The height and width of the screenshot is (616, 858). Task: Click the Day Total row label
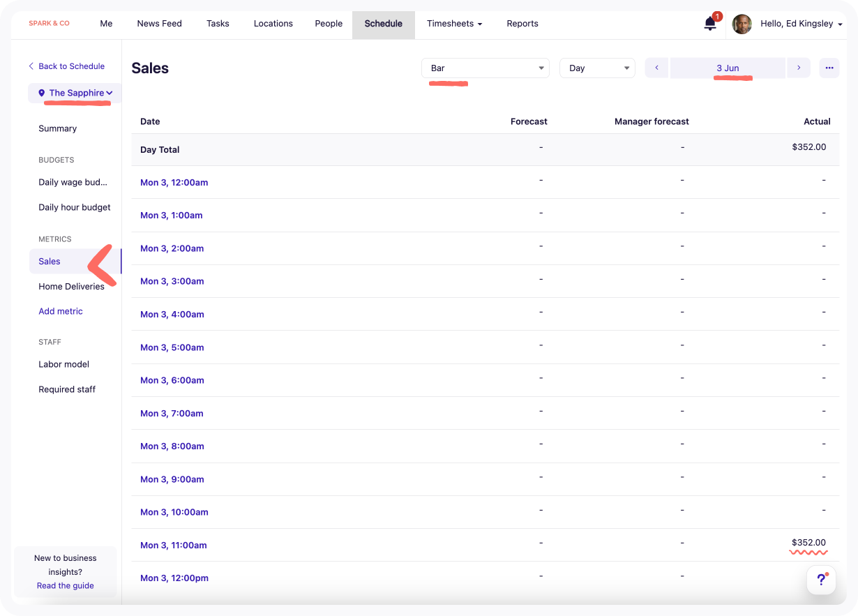160,149
